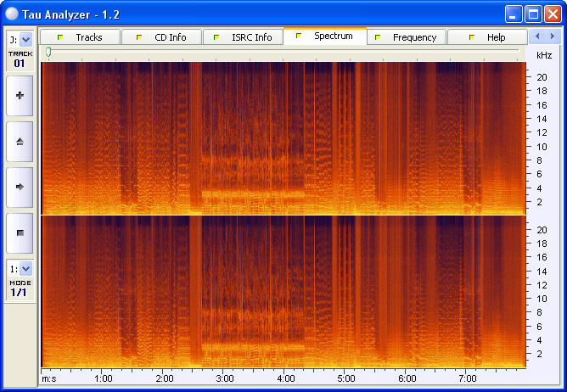Click the right-arrow play button
The width and height of the screenshot is (567, 392).
click(x=20, y=186)
